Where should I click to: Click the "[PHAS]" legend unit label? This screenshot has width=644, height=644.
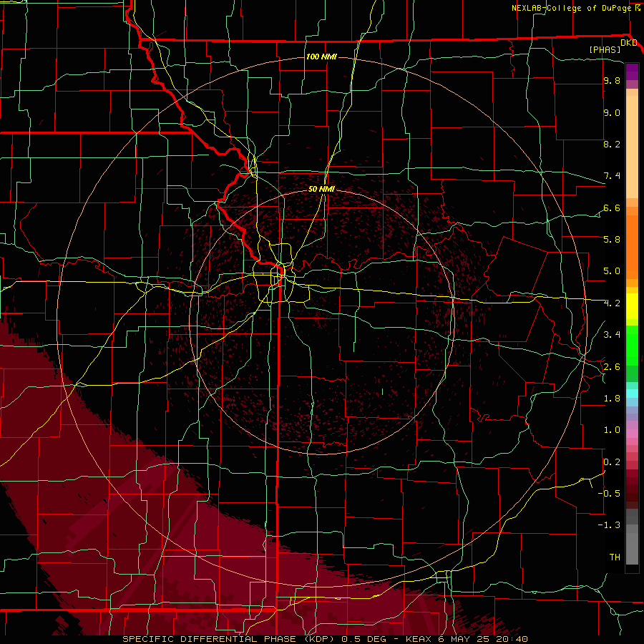tap(605, 49)
